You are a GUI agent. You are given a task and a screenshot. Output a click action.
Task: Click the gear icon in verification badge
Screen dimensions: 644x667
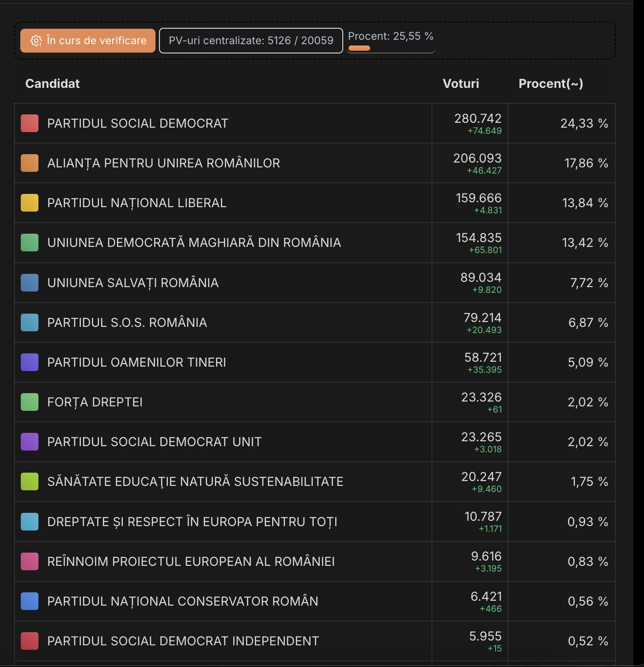[36, 41]
